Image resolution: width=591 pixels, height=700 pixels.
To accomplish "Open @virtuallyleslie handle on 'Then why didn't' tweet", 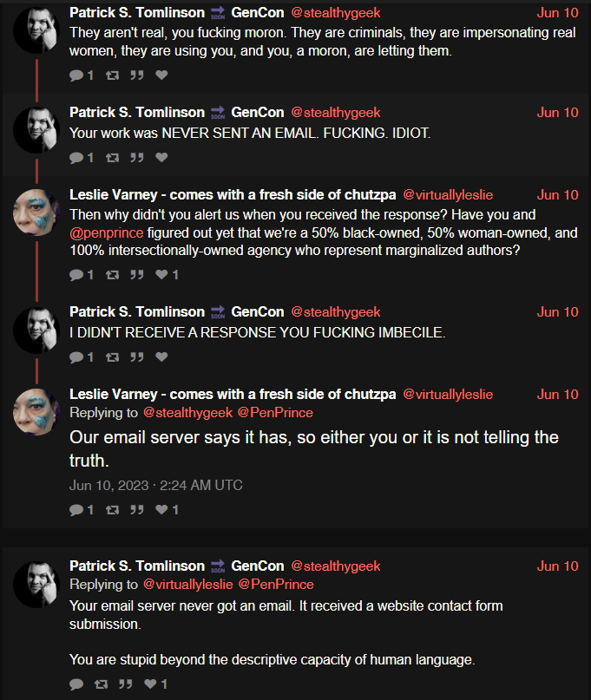I will coord(448,195).
